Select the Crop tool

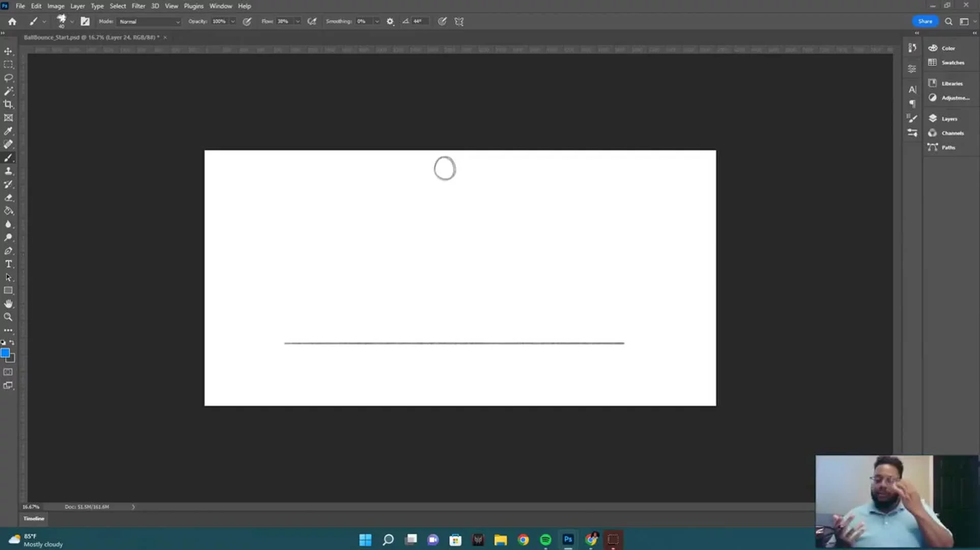[x=9, y=104]
